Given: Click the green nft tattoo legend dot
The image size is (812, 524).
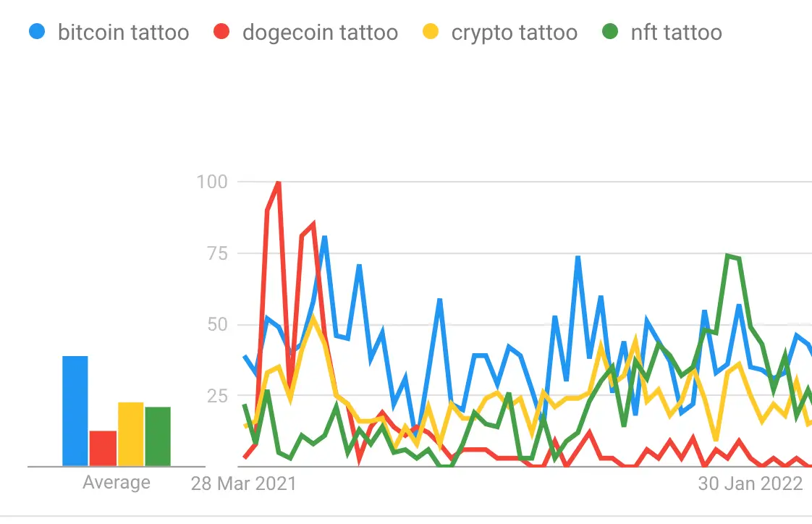Looking at the screenshot, I should click(610, 33).
